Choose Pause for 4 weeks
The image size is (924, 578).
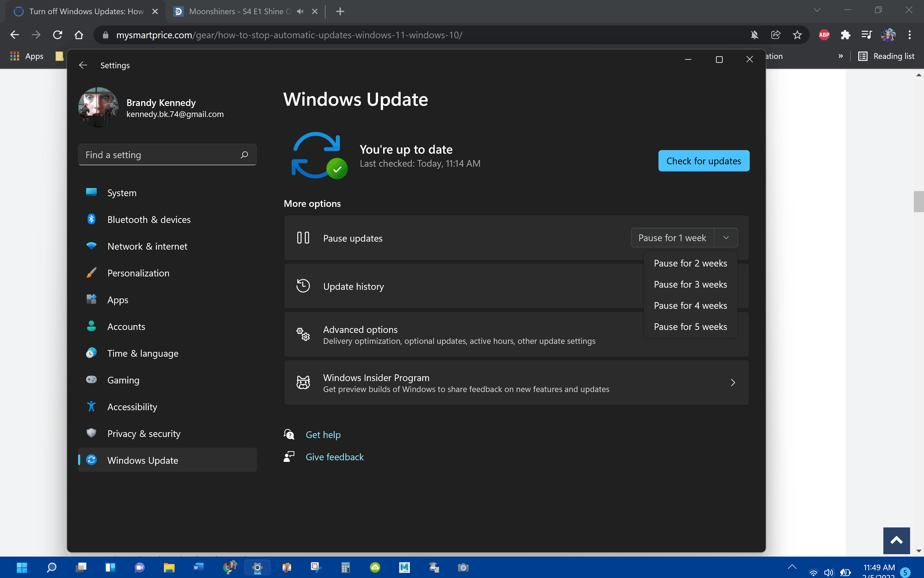[x=690, y=305]
